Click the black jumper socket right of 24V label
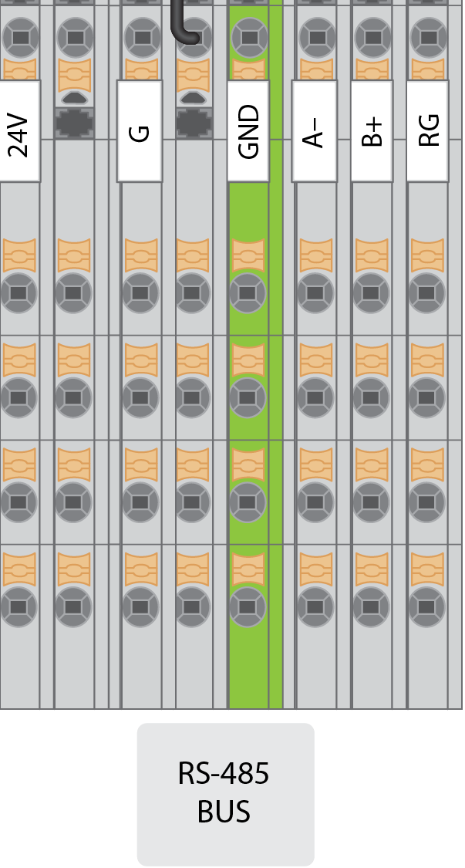Screen dimensions: 465x868 (74, 121)
